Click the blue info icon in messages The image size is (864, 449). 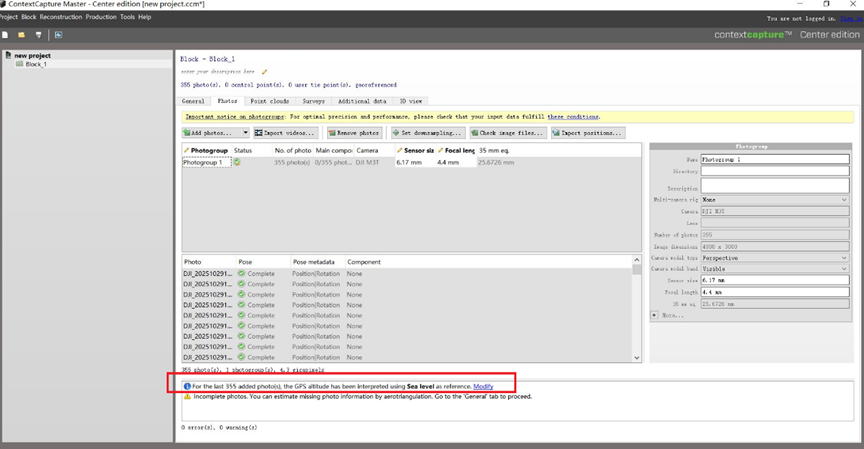pyautogui.click(x=187, y=386)
